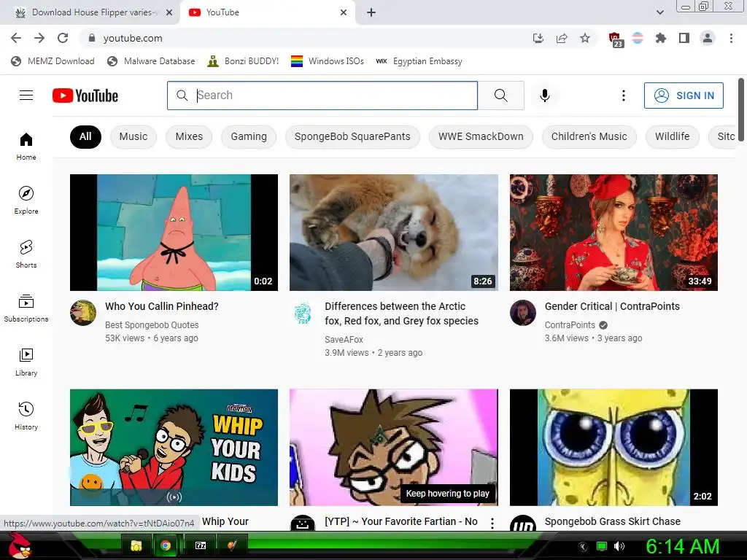Image resolution: width=747 pixels, height=560 pixels.
Task: Open action menu for YTP Fartian video
Action: coord(492,523)
